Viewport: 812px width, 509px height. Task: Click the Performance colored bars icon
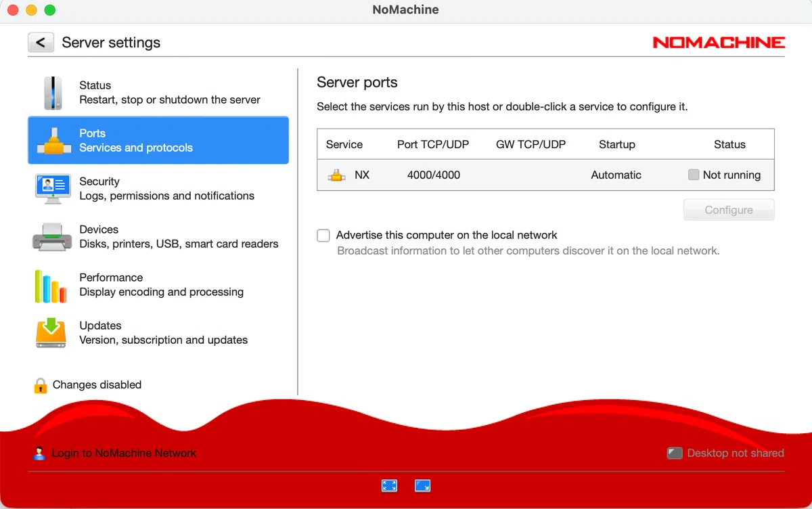coord(51,286)
